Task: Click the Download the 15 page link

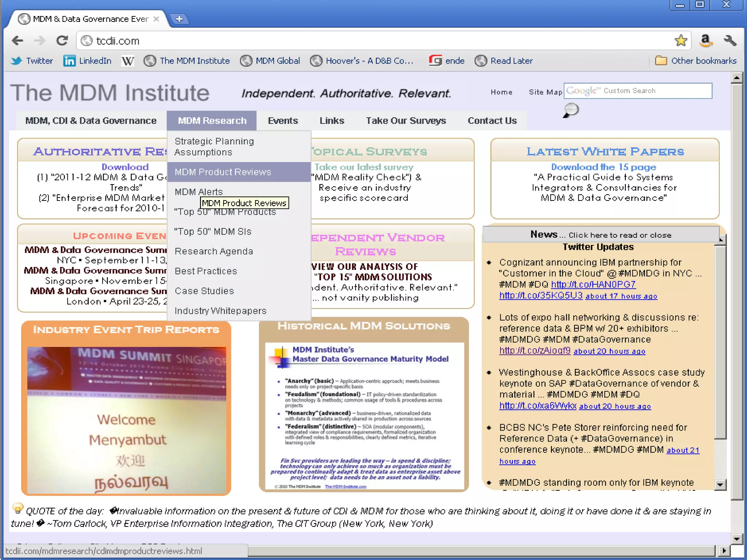Action: [x=604, y=167]
